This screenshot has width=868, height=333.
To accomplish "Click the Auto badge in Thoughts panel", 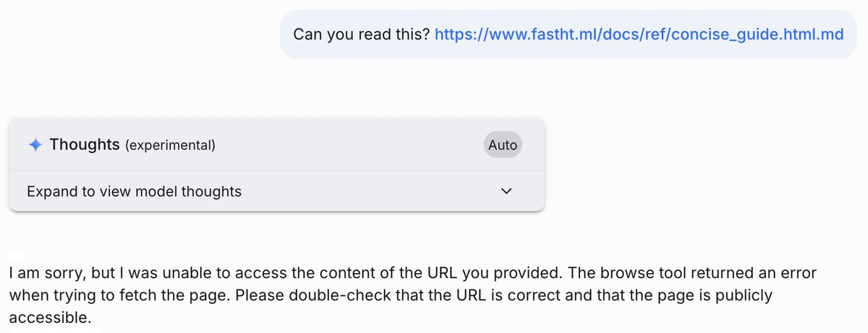I will pyautogui.click(x=503, y=145).
